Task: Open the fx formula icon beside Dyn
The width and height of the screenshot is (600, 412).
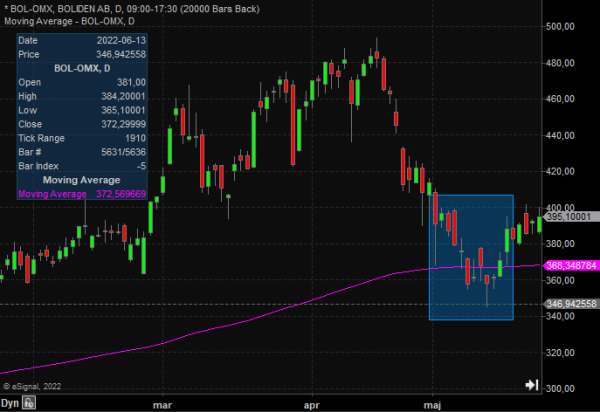Action: 29,403
